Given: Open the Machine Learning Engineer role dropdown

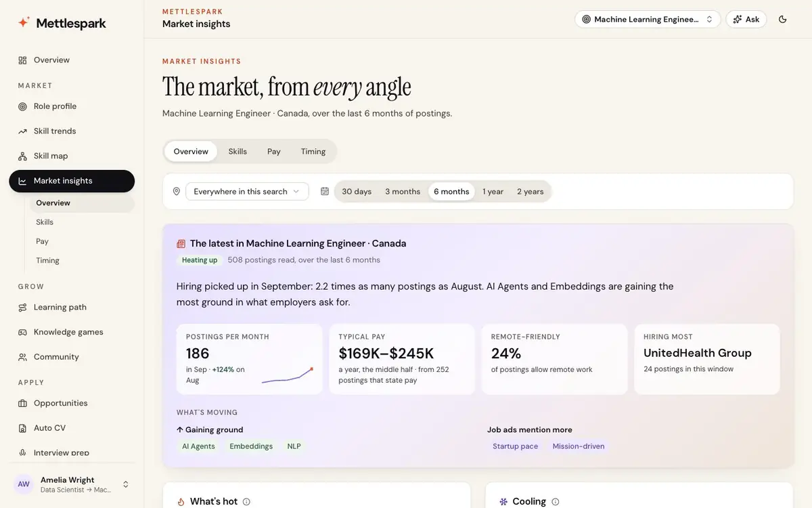Looking at the screenshot, I should [647, 20].
